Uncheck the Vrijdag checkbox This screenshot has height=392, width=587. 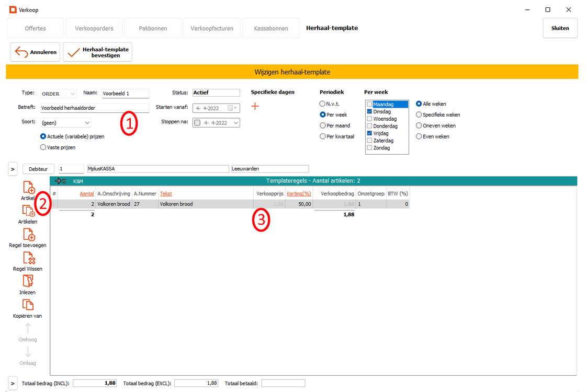coord(369,133)
